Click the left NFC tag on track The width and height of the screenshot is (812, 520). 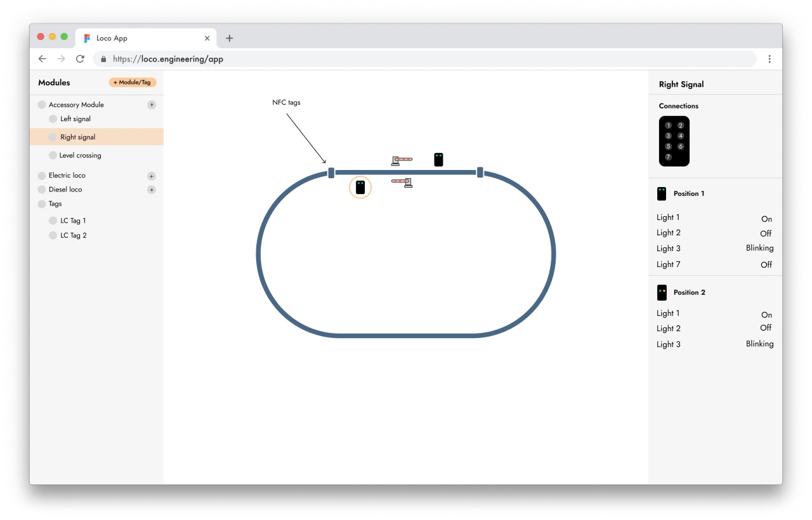pyautogui.click(x=331, y=172)
